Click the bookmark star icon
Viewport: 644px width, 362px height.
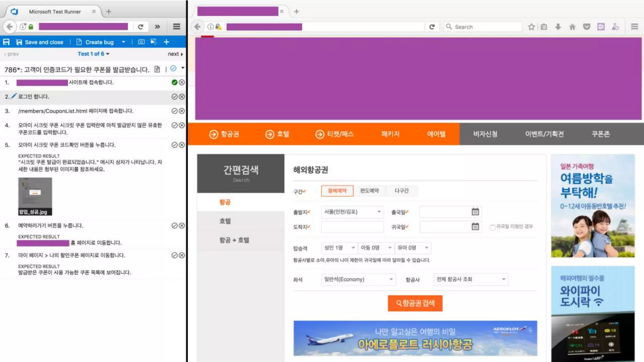531,27
